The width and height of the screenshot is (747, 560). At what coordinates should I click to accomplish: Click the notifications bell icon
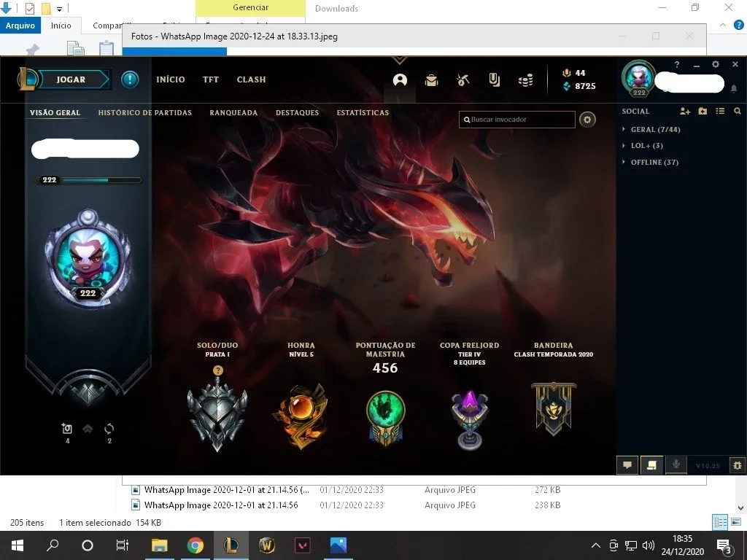pos(734,88)
